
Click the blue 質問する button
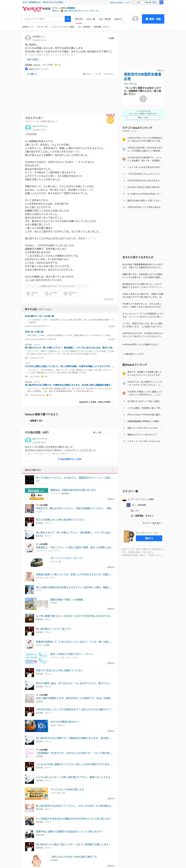pyautogui.click(x=149, y=538)
